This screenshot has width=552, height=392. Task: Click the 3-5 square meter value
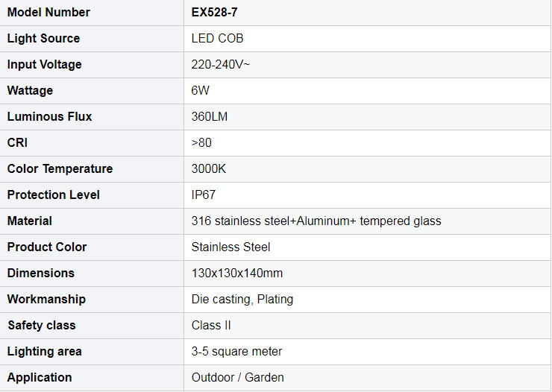point(236,352)
